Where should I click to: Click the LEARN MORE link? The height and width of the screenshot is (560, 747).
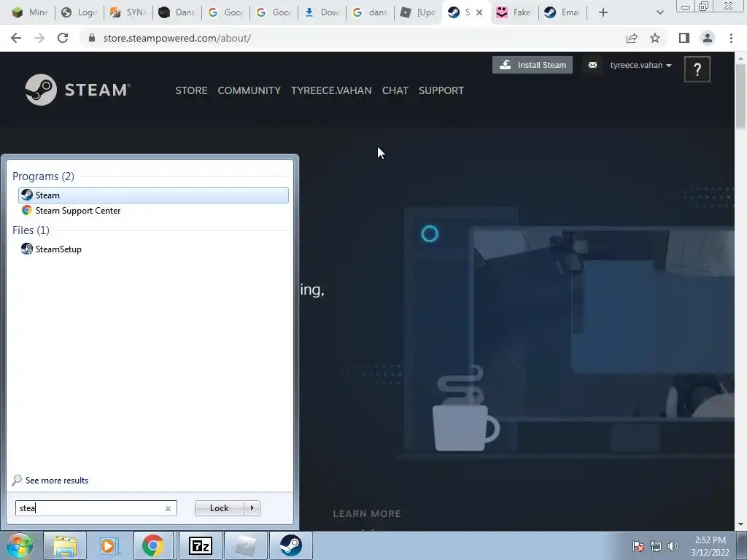tap(367, 514)
